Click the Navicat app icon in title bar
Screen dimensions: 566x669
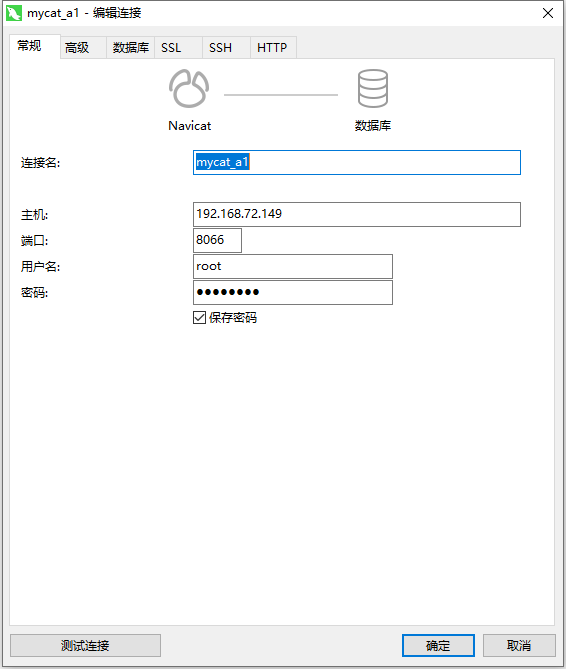14,13
